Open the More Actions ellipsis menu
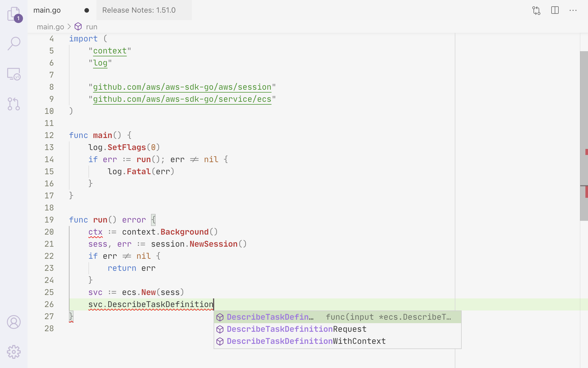Image resolution: width=588 pixels, height=368 pixels. (573, 10)
